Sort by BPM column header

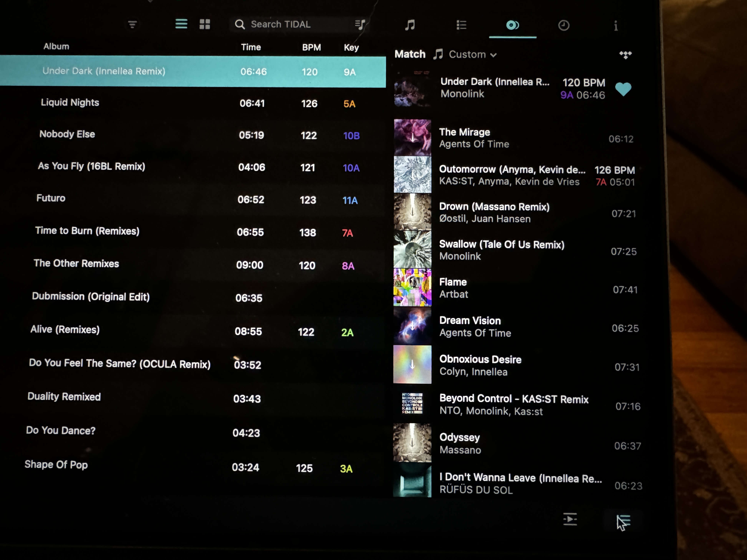[311, 48]
